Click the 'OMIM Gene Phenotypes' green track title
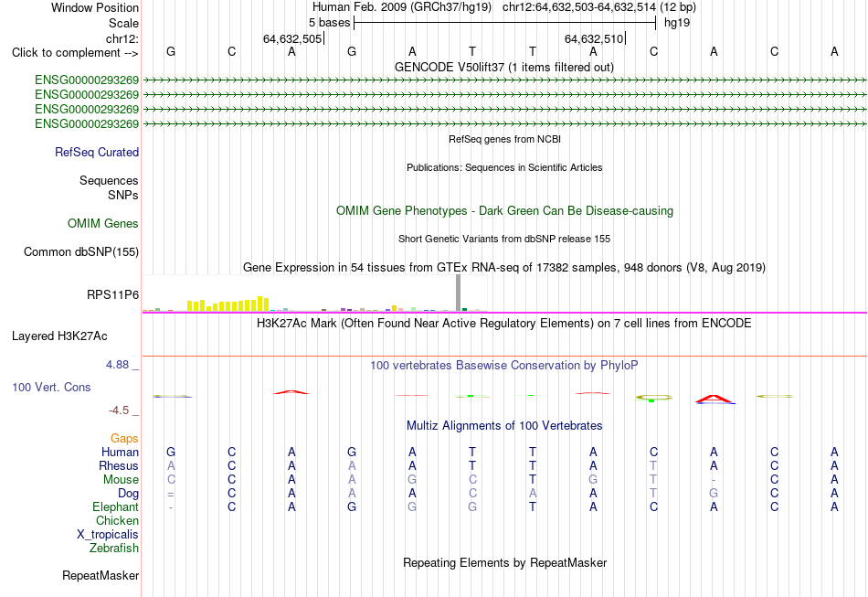The image size is (868, 597). pos(505,210)
